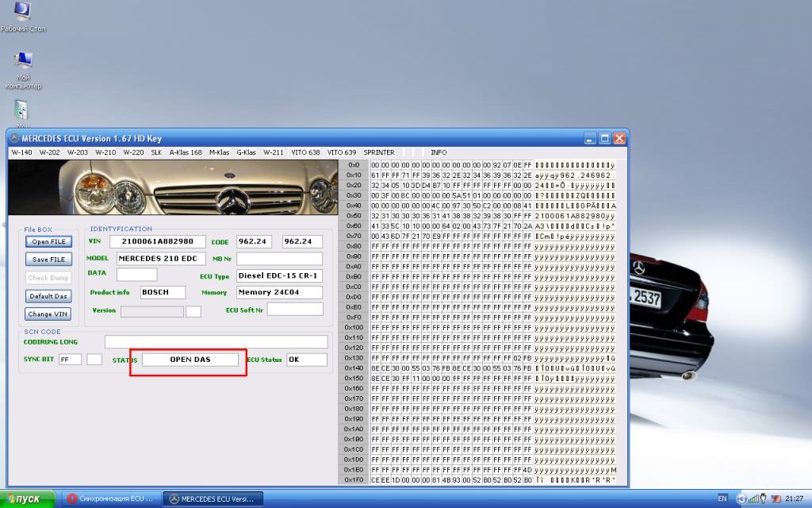Open the W-210 menu
The width and height of the screenshot is (812, 508).
click(x=105, y=152)
